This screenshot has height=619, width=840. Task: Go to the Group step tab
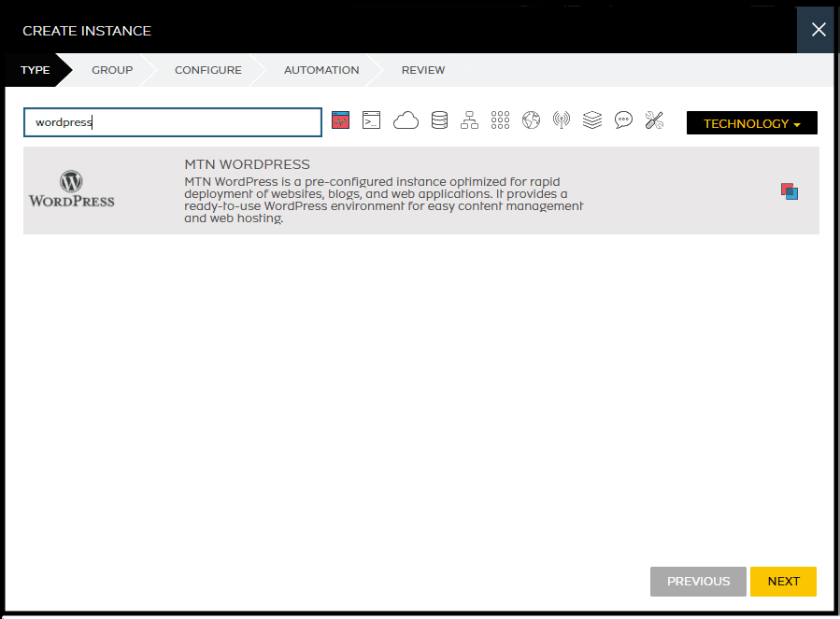click(x=112, y=70)
